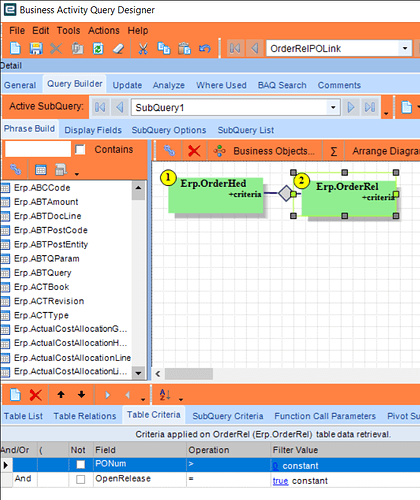Switch to the Display Fields tab
The image size is (420, 500).
93,130
